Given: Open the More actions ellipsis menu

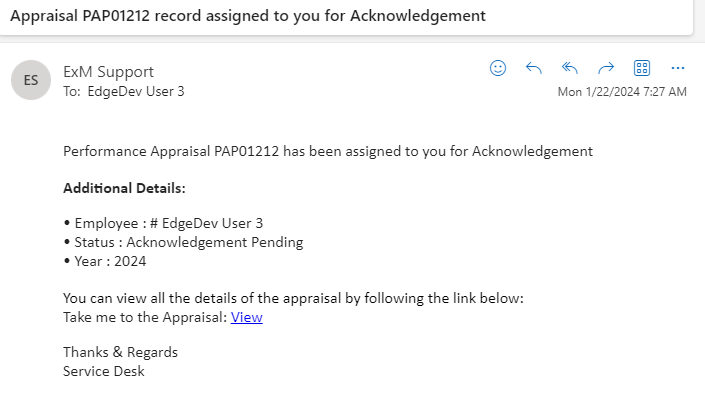Looking at the screenshot, I should [x=678, y=68].
